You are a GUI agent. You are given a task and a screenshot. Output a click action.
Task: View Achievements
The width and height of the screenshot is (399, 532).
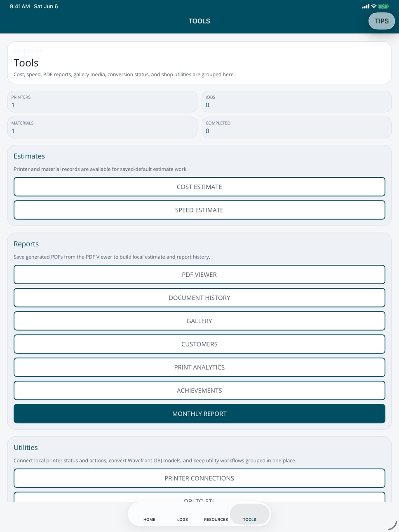click(x=199, y=391)
